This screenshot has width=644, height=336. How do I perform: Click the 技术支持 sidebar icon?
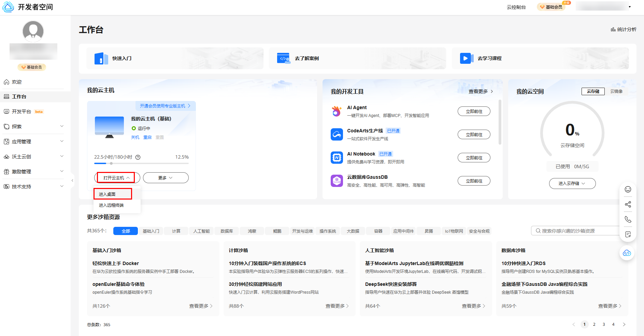tap(6, 187)
